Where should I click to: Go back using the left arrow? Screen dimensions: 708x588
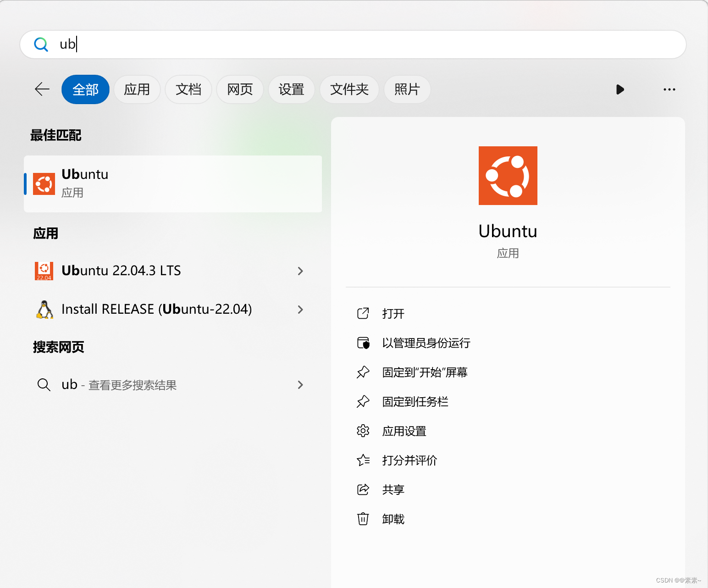pyautogui.click(x=42, y=89)
